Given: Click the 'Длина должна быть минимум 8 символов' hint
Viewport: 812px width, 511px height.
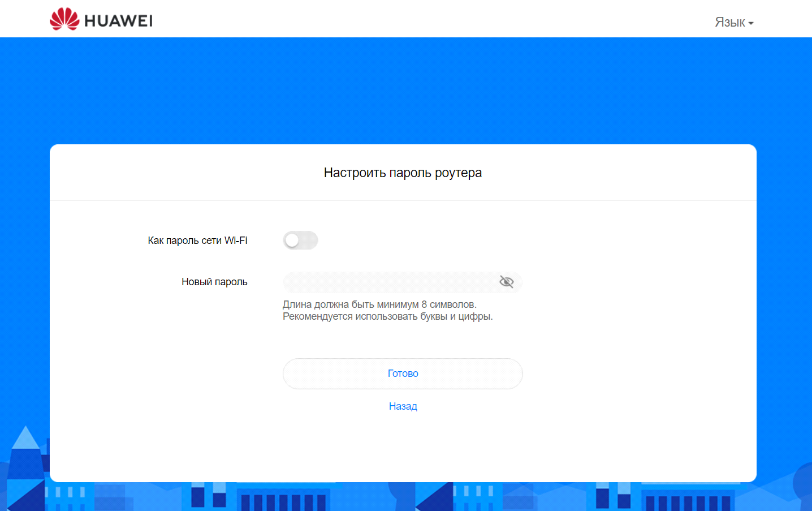Looking at the screenshot, I should [x=379, y=304].
